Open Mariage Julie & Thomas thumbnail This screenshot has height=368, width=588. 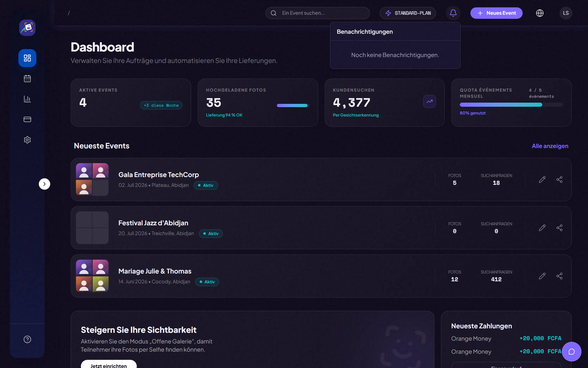click(92, 276)
